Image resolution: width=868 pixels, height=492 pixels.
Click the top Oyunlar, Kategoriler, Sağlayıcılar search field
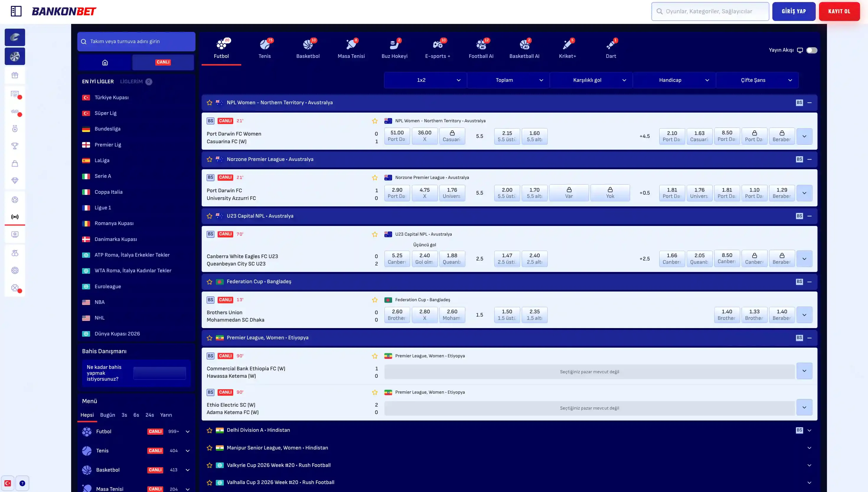coord(710,12)
